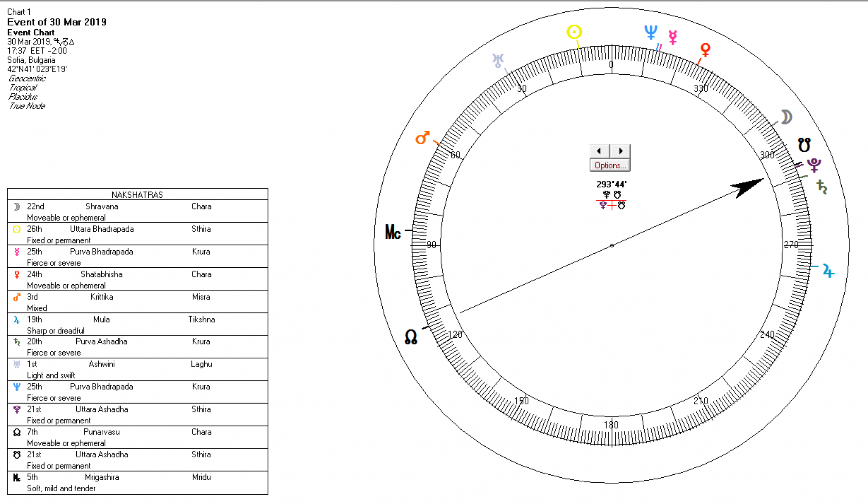Click the Moon crescent on the chart wheel
Image resolution: width=868 pixels, height=504 pixels.
pyautogui.click(x=787, y=117)
